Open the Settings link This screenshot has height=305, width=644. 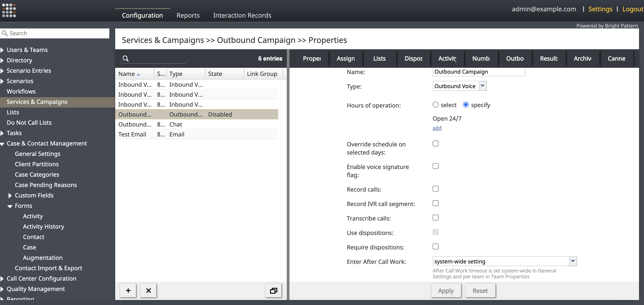600,9
